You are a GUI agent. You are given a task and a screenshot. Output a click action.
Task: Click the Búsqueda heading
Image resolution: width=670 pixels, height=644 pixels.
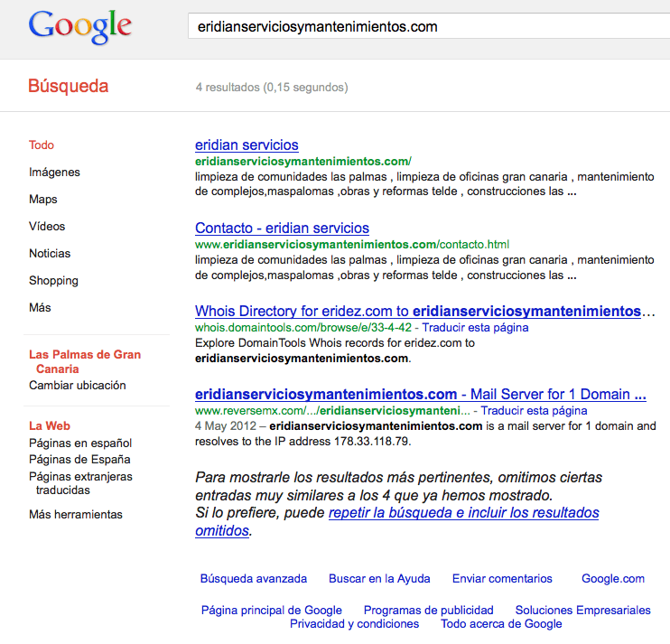[69, 86]
